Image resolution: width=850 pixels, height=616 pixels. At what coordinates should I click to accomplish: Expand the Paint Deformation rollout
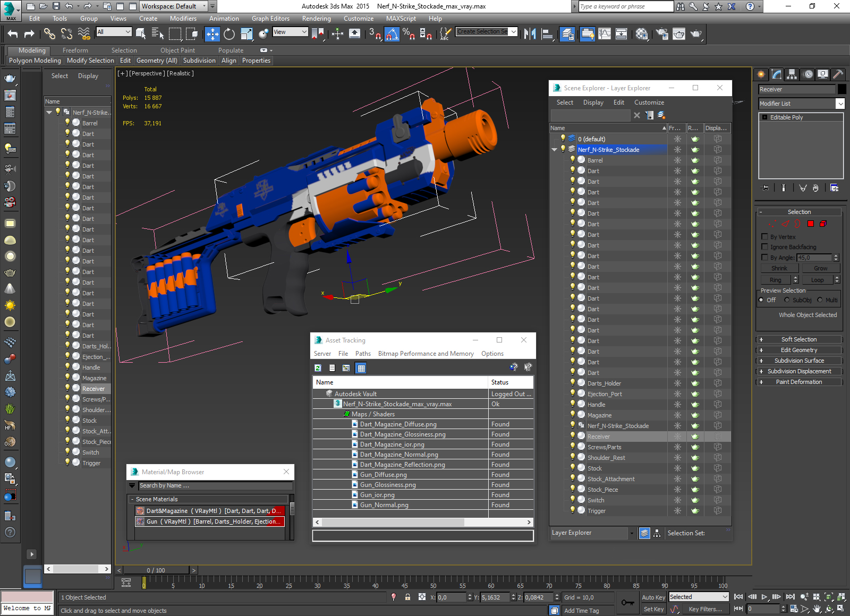pyautogui.click(x=799, y=382)
